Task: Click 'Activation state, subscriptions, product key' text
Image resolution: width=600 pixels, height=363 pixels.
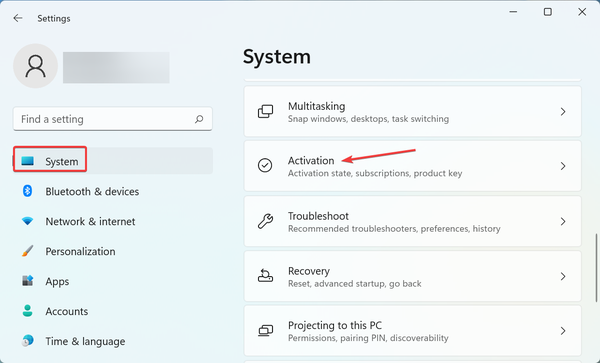Action: (x=375, y=173)
